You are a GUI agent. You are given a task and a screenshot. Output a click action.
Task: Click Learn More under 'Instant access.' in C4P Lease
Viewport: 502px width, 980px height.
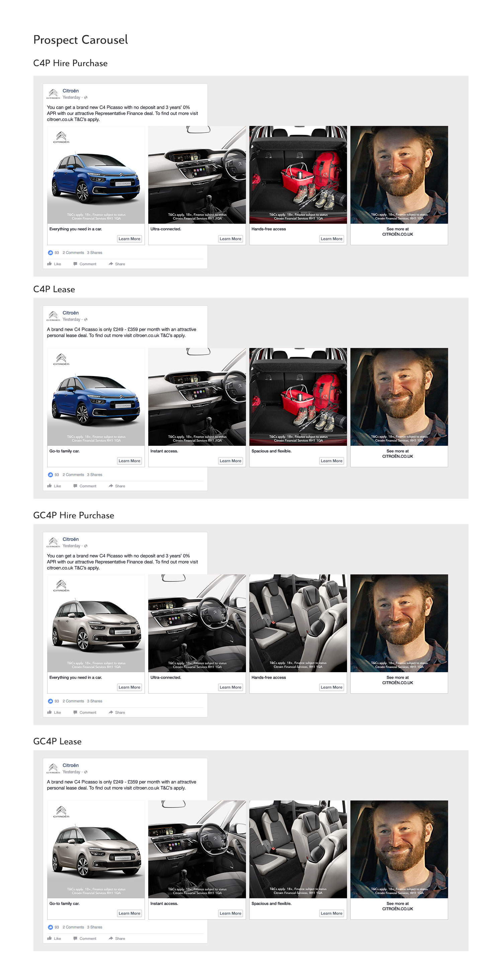click(230, 461)
